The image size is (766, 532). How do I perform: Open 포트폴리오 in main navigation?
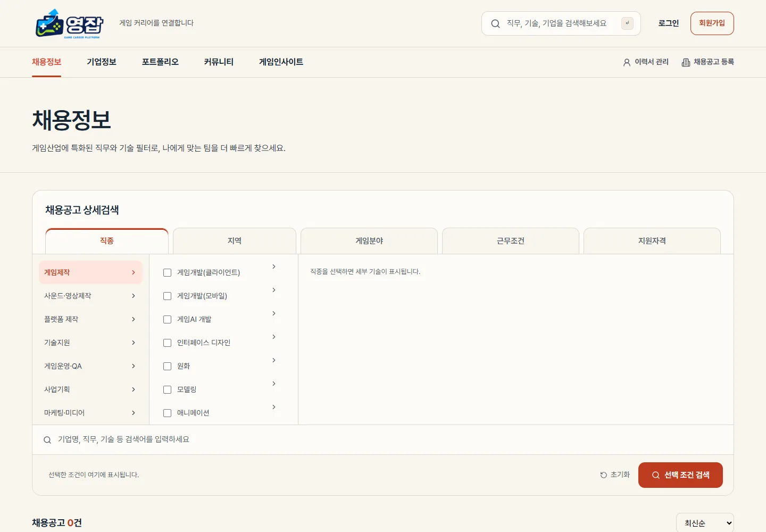click(x=160, y=62)
